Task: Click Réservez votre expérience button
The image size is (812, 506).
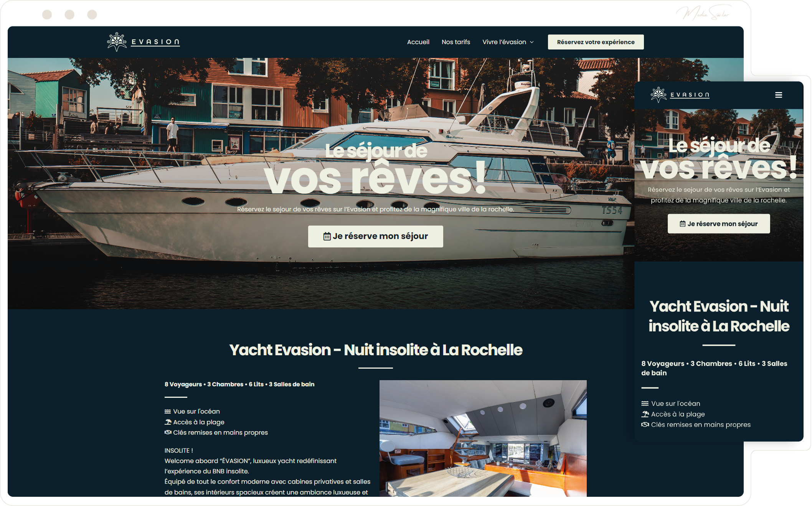Action: [596, 42]
